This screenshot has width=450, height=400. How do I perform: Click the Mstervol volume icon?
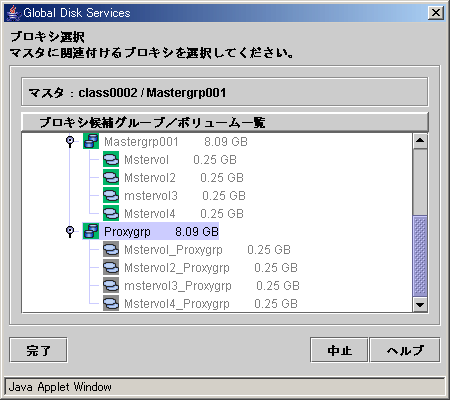point(111,159)
